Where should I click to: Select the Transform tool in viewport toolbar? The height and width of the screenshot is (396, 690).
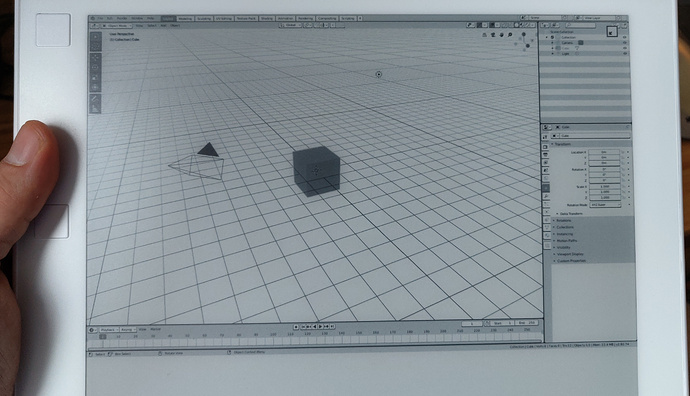tap(95, 87)
